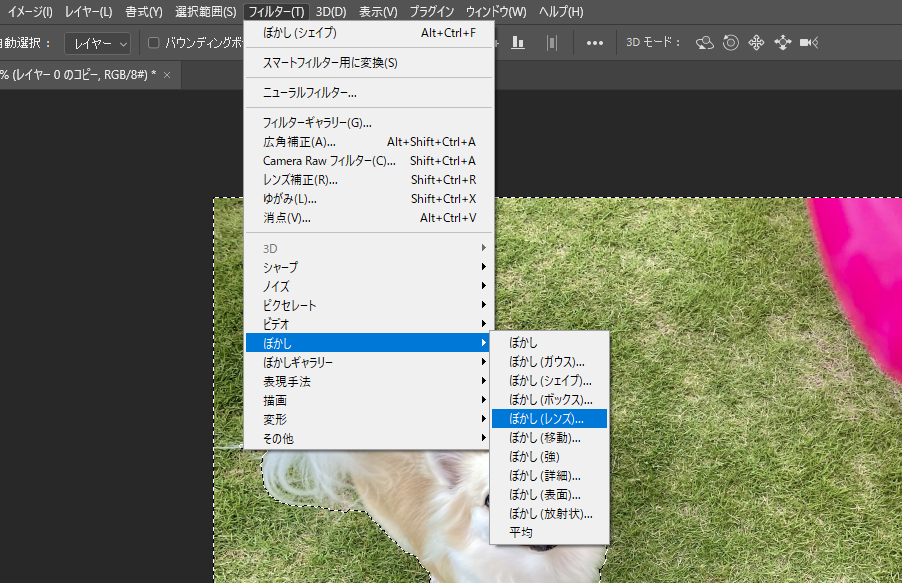Open the 3D(D) menu
This screenshot has height=583, width=902.
click(x=331, y=12)
